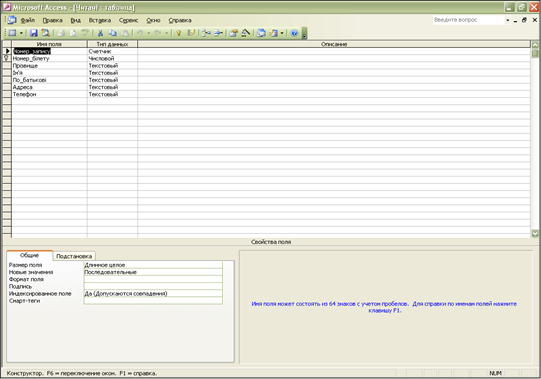Click the Cut scissors icon
The image size is (541, 379).
point(100,33)
